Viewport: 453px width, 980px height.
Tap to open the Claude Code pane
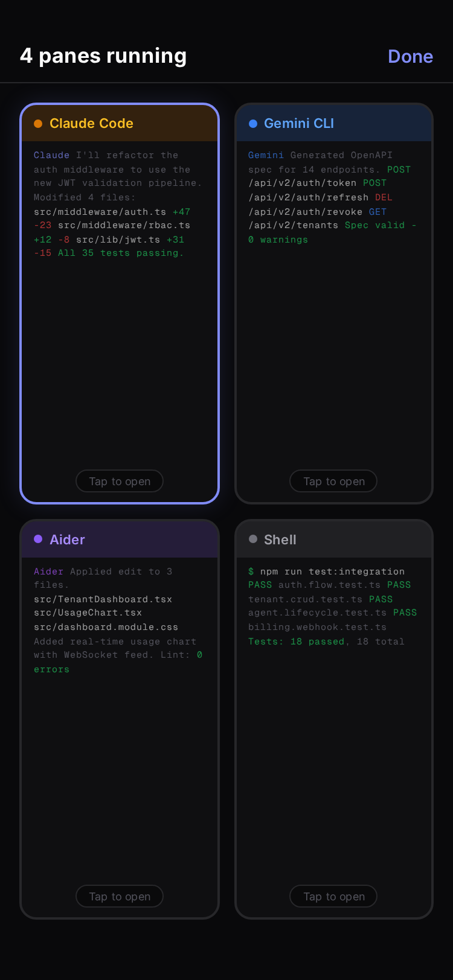click(119, 481)
